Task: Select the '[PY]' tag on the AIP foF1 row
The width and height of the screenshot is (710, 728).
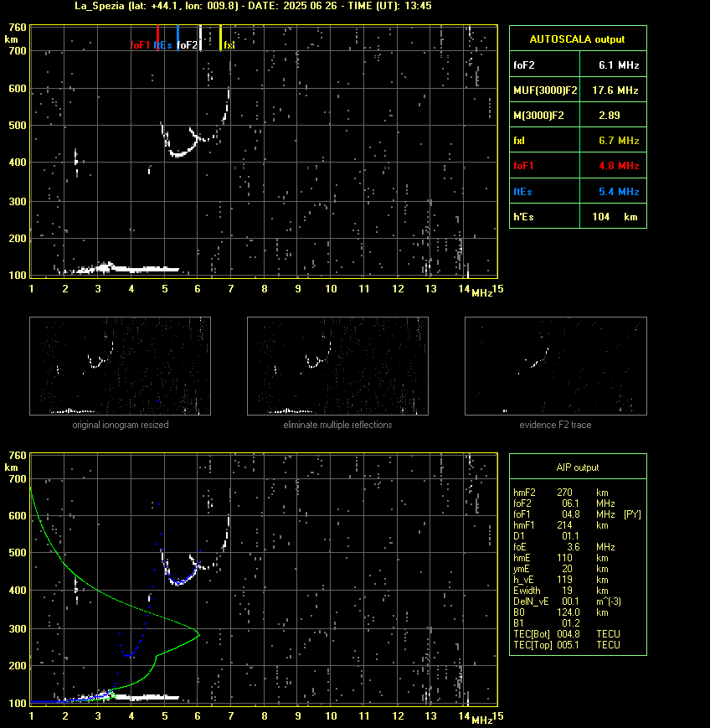Action: pos(632,514)
